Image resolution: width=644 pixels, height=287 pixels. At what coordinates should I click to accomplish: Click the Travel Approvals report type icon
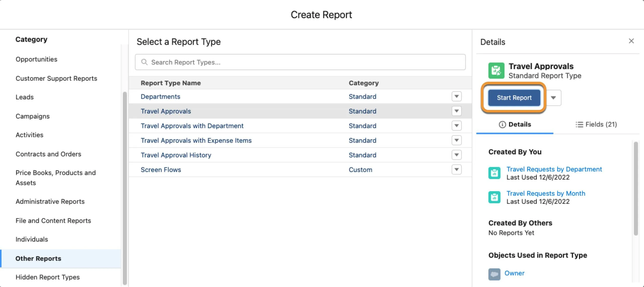click(x=496, y=70)
